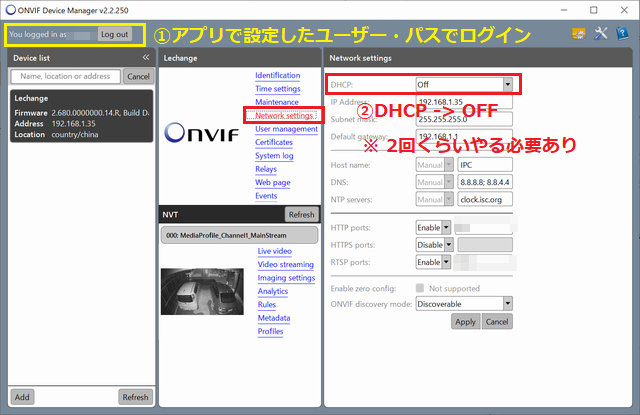Open the Profiles link
The height and width of the screenshot is (415, 640).
270,331
